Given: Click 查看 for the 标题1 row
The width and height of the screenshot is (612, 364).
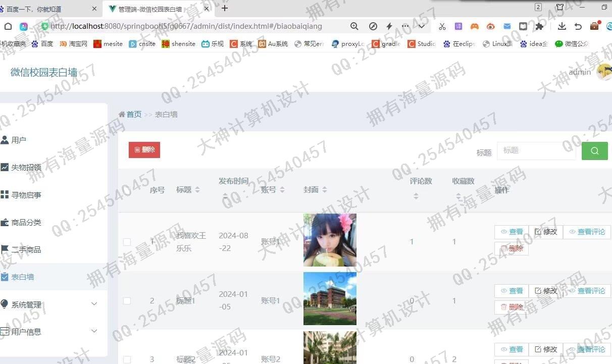Looking at the screenshot, I should [512, 291].
